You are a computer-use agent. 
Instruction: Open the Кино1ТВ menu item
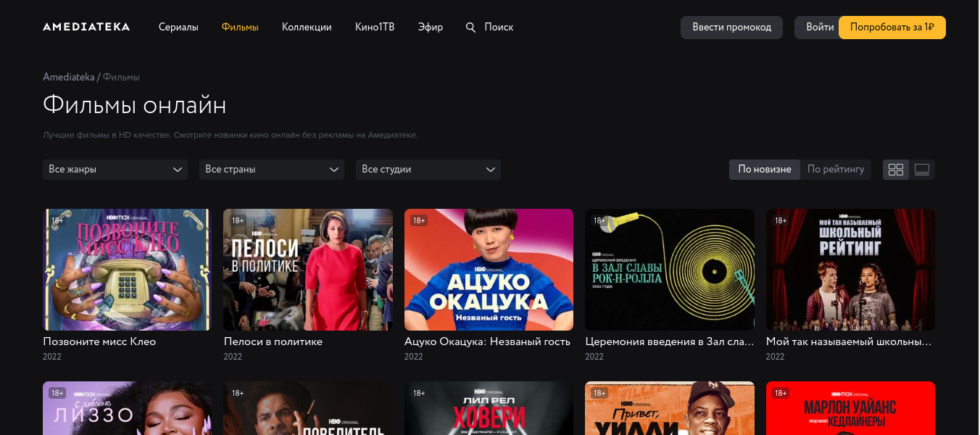tap(375, 27)
